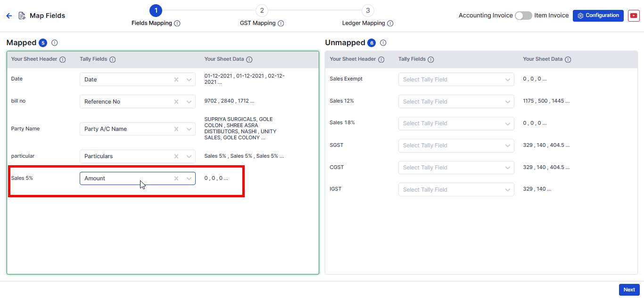Viewport: 644px width, 298px height.
Task: Open Select Tally Field for Sales Exempt
Action: pos(456,80)
